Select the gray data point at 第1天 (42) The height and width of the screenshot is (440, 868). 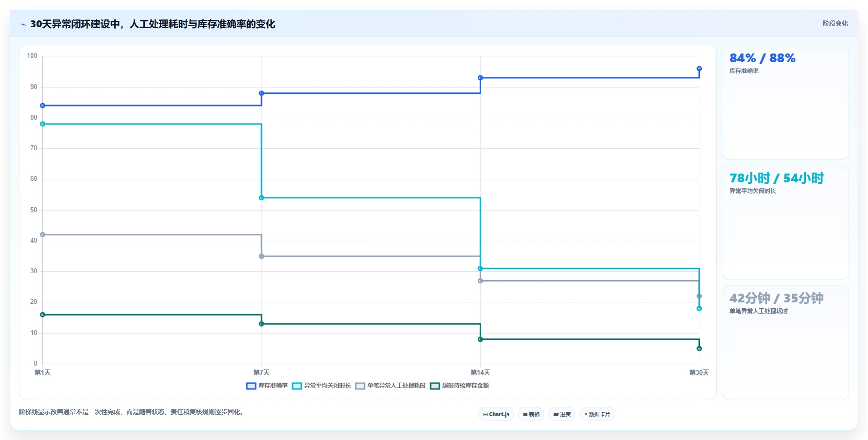tap(43, 235)
